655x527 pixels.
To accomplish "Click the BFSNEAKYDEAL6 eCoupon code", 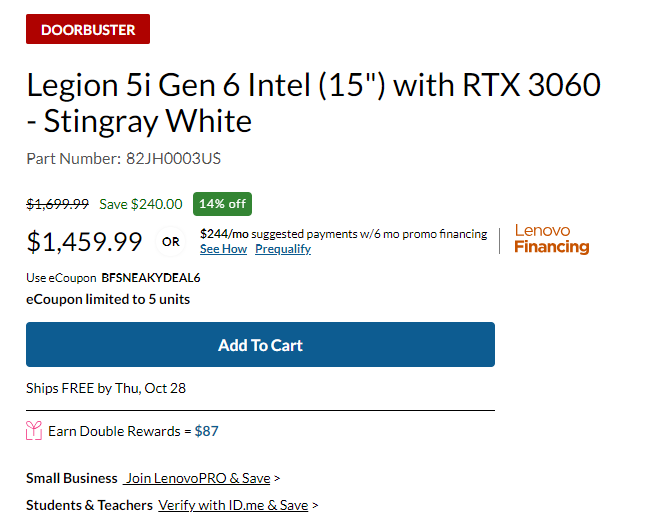I will pyautogui.click(x=151, y=278).
